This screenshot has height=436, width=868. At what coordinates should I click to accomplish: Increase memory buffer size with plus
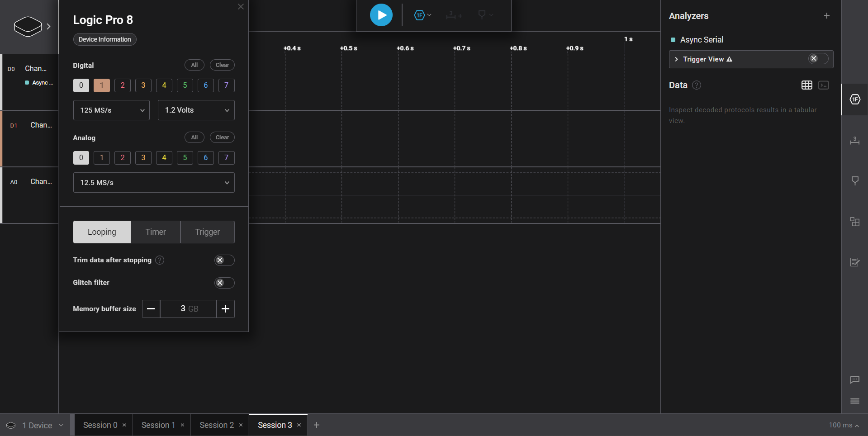[x=226, y=309]
